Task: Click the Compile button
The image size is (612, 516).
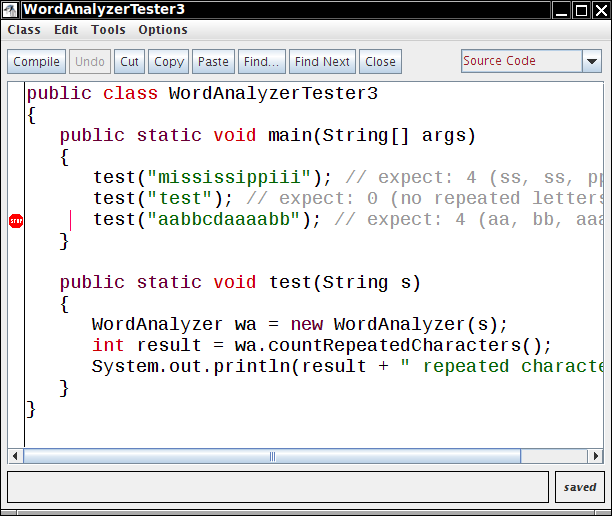Action: click(x=37, y=62)
